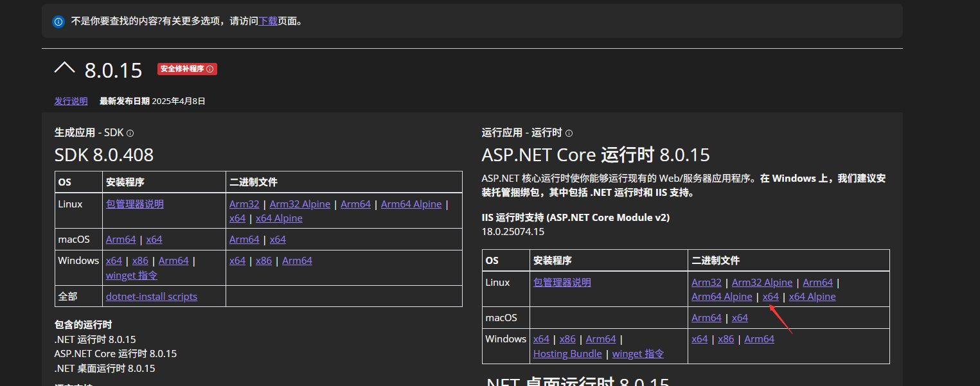Click the info icon beside 生成应用 - SDK
The image size is (980, 386).
coord(130,133)
